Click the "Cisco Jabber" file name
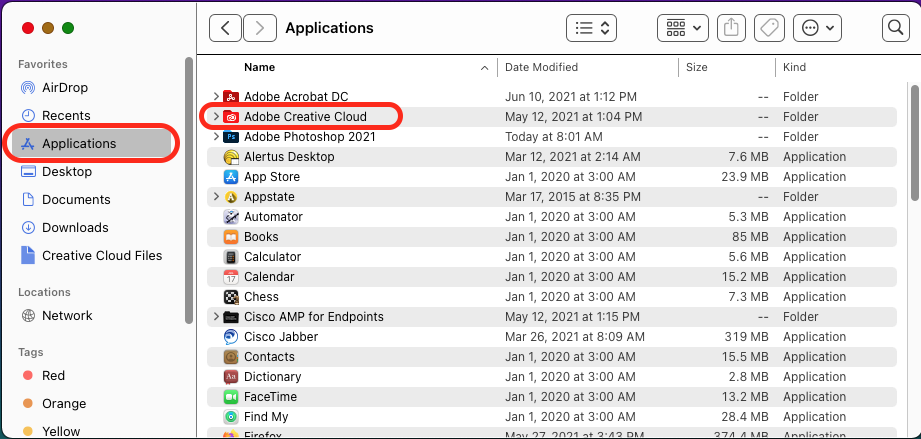The image size is (921, 439). [x=281, y=337]
